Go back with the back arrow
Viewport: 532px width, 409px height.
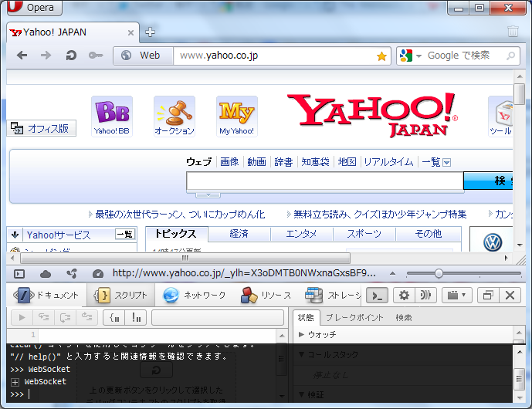click(22, 56)
